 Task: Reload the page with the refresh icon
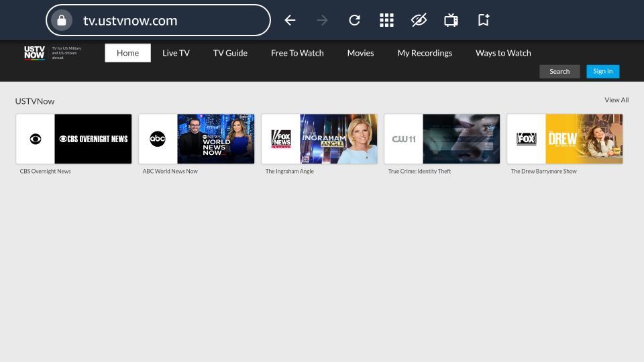tap(354, 20)
